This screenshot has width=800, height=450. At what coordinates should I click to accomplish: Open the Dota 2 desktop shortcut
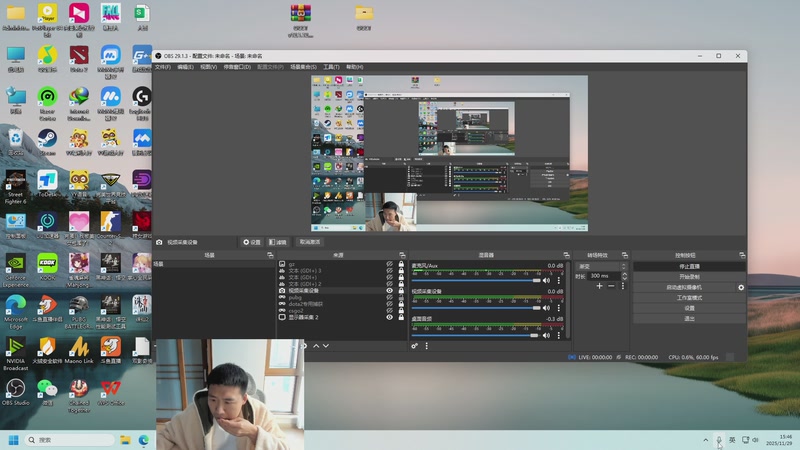(79, 59)
